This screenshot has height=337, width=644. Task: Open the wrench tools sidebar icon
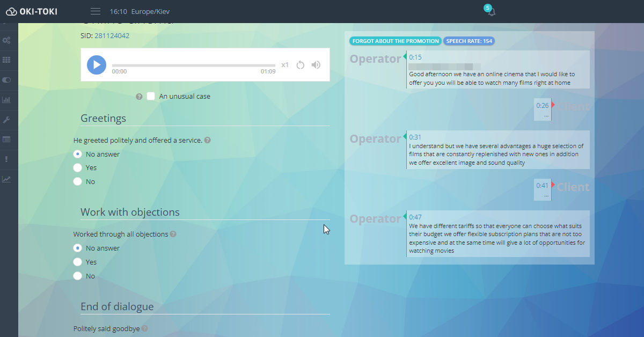click(x=6, y=120)
